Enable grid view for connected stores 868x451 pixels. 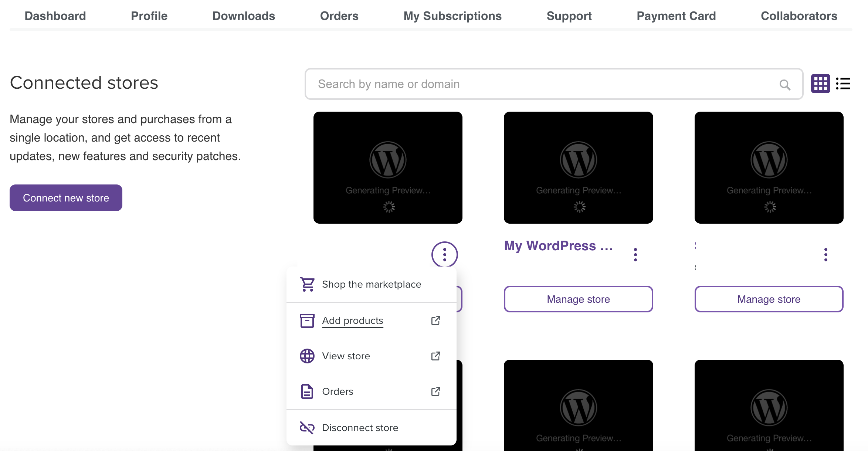tap(820, 84)
